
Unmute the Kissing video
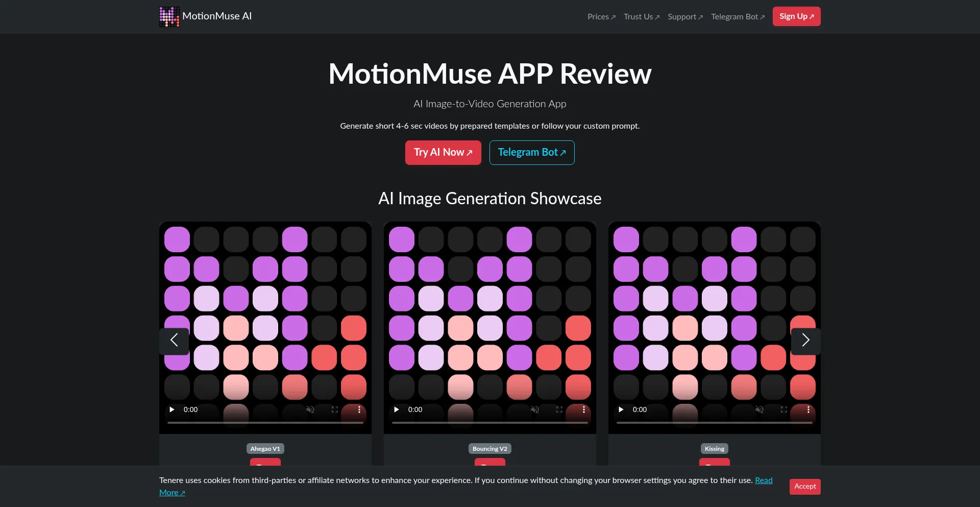pos(759,409)
